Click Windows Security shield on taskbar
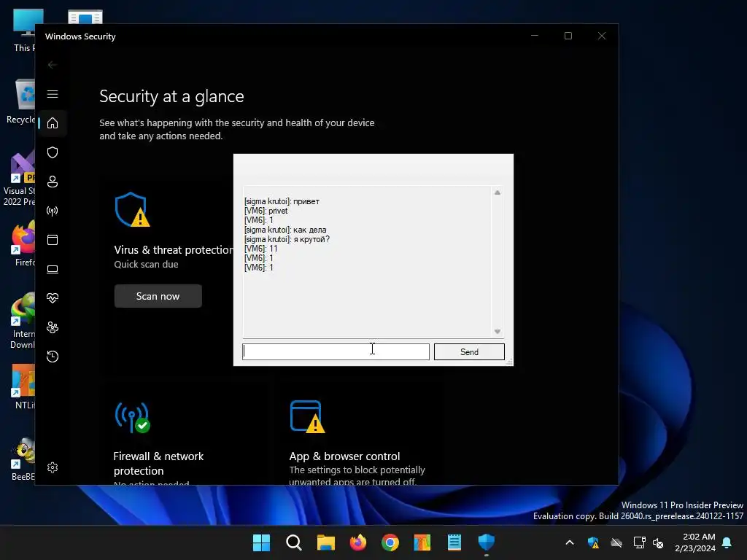747x560 pixels. click(x=487, y=542)
